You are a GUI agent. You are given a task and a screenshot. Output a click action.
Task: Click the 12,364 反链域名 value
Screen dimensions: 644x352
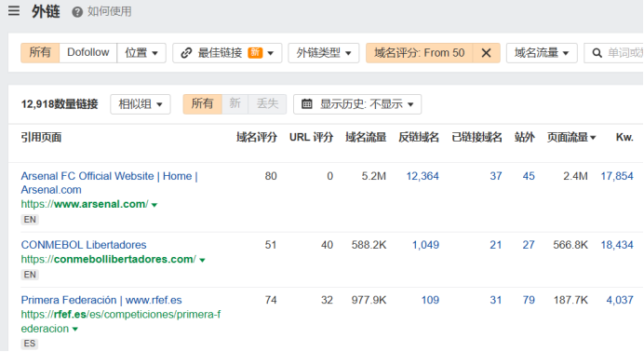click(423, 176)
